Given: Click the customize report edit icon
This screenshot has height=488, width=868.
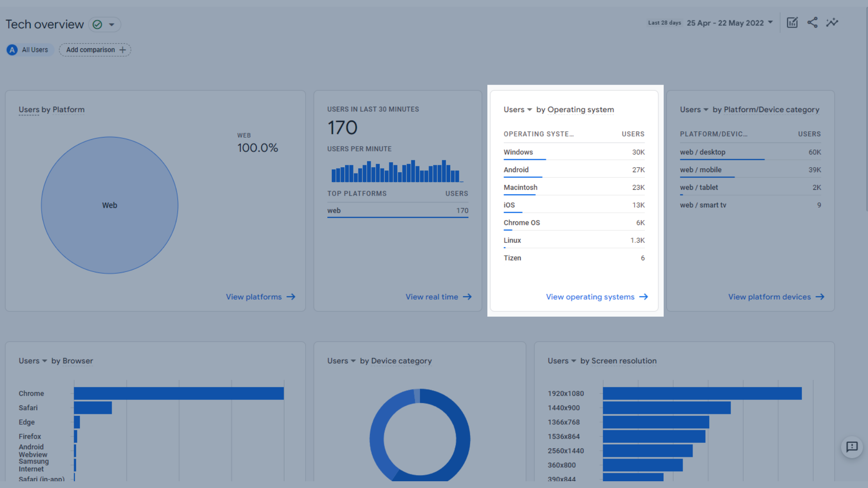Looking at the screenshot, I should pyautogui.click(x=792, y=23).
